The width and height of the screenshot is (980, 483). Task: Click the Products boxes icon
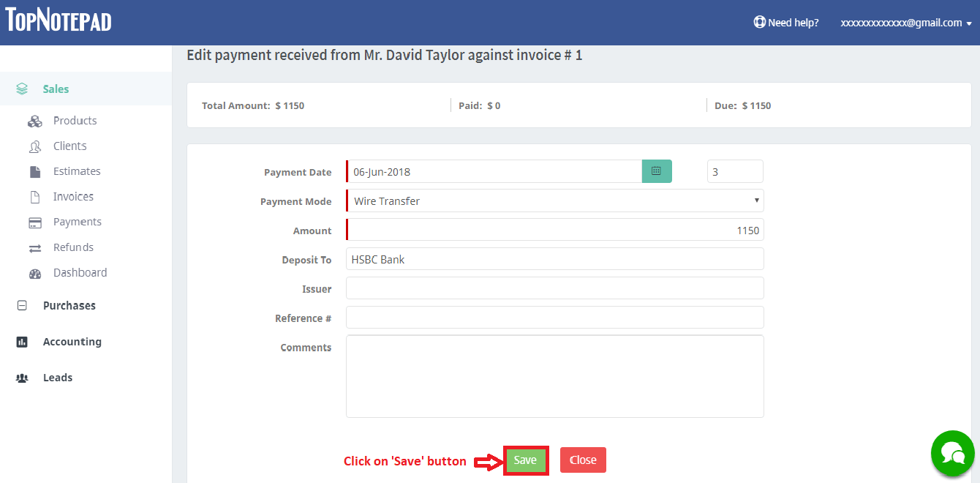[34, 121]
